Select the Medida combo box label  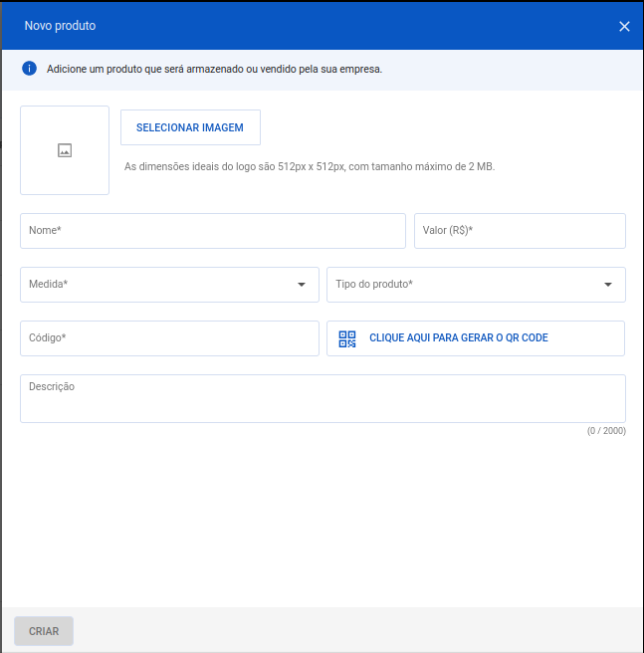tap(49, 285)
